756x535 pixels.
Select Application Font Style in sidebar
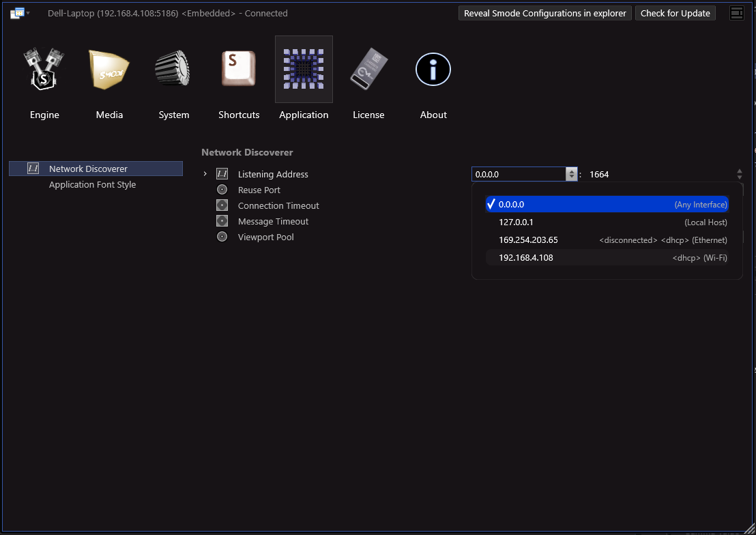tap(92, 184)
